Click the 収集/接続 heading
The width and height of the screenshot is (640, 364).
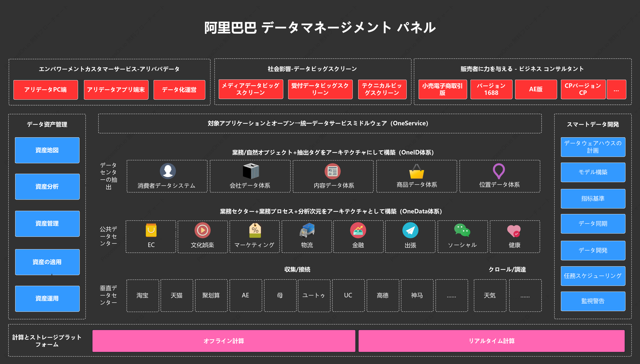(297, 270)
